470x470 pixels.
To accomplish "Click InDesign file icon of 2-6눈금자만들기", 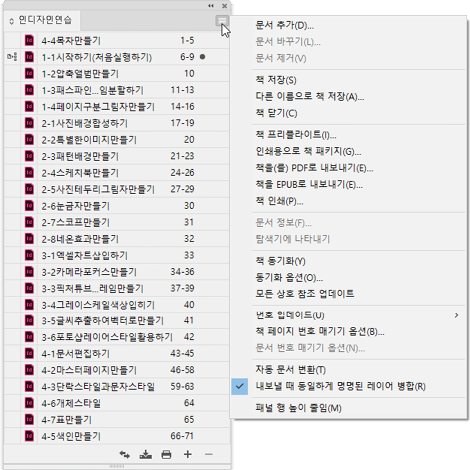I will pos(29,206).
